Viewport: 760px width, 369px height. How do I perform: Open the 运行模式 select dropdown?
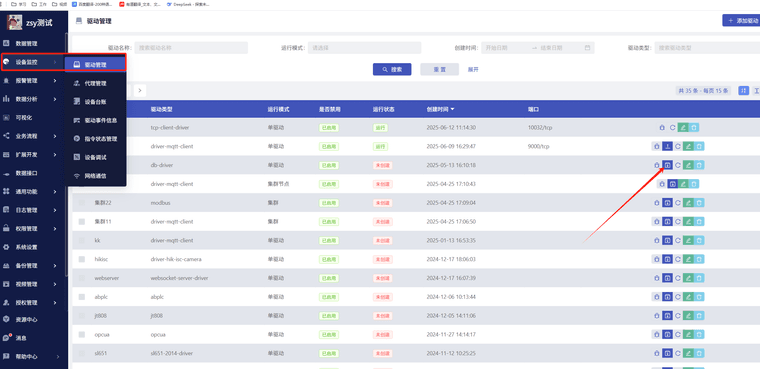[364, 48]
